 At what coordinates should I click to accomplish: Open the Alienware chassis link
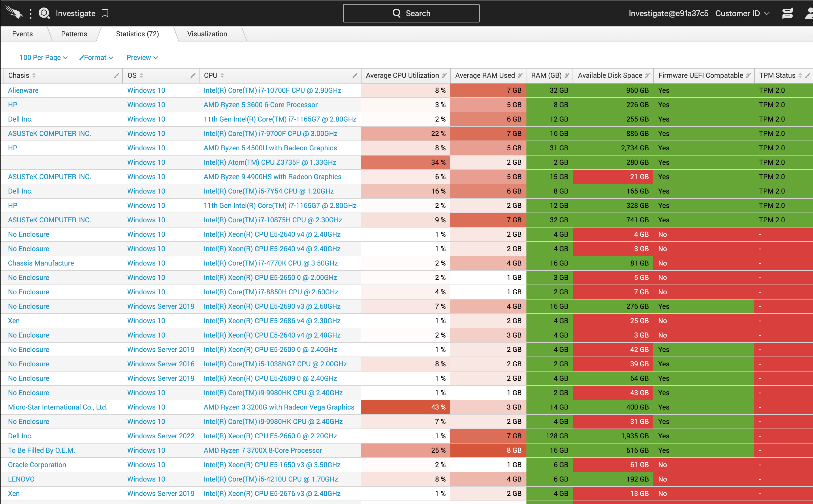pos(23,90)
